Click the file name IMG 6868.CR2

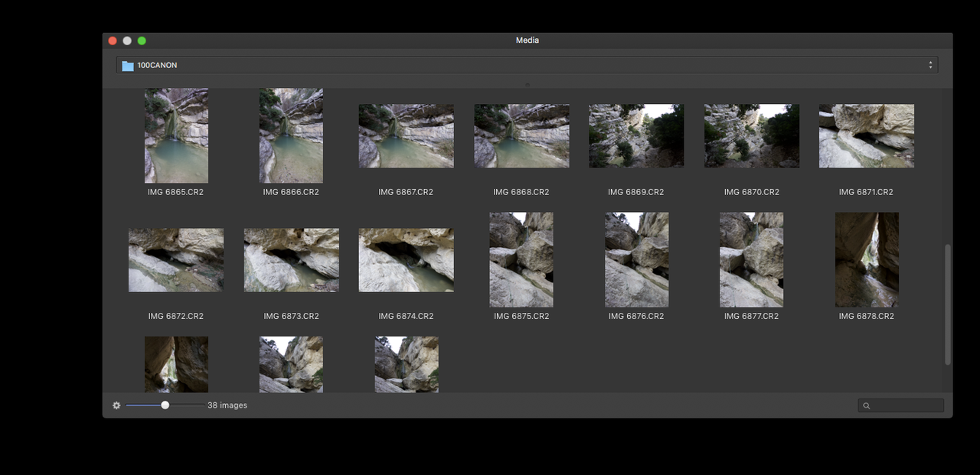pyautogui.click(x=521, y=192)
